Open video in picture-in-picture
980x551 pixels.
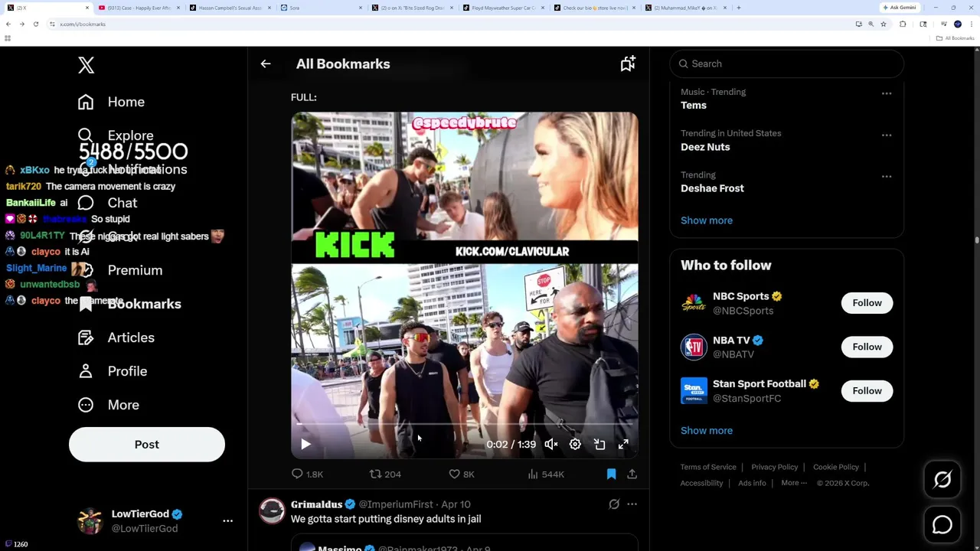599,445
